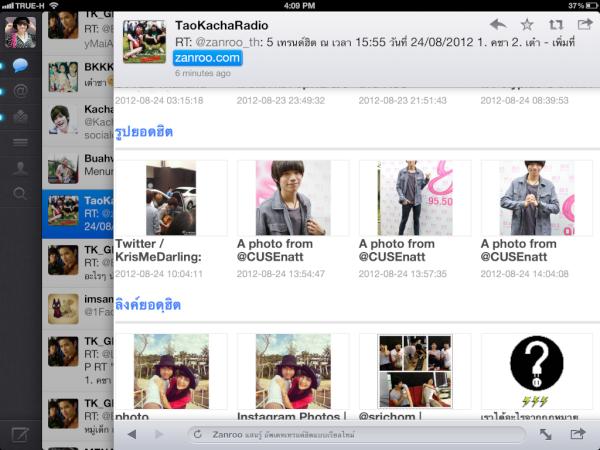
Task: Tap the 2012-08-24 08:39:53 timestamp
Action: coord(524,100)
